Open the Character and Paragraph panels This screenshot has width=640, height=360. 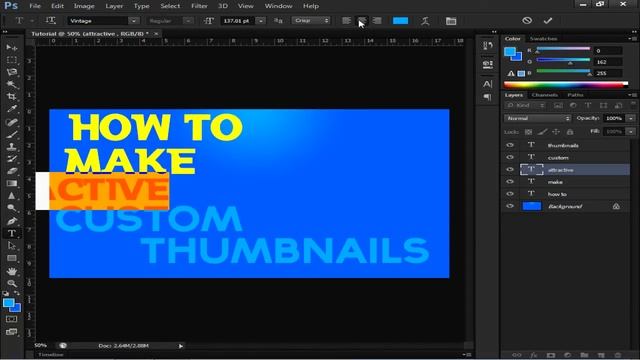pos(451,21)
